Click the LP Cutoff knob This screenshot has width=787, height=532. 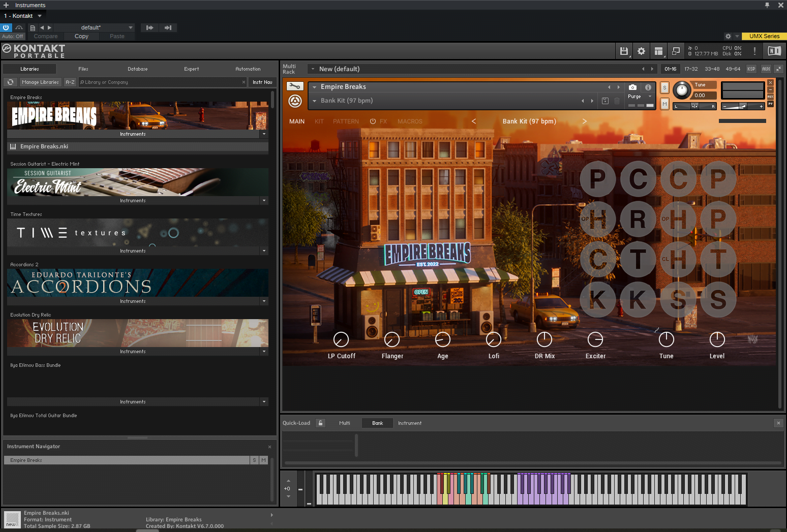tap(341, 339)
